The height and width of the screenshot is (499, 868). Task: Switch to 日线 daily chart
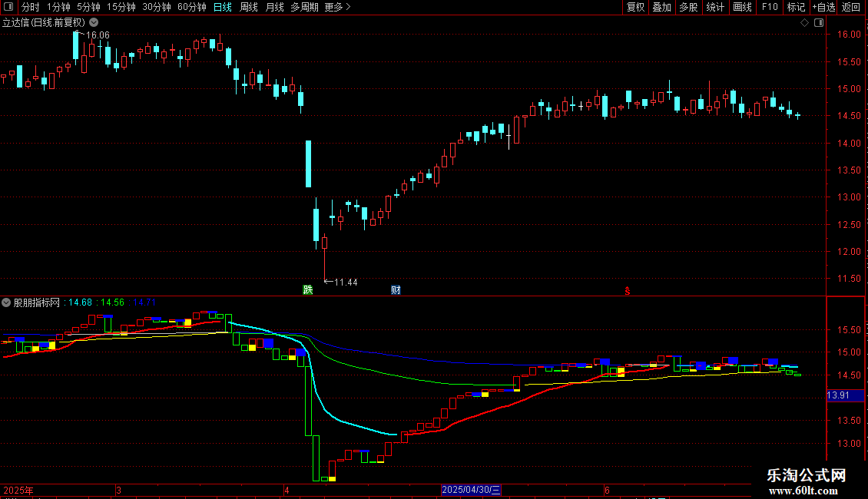click(x=223, y=7)
